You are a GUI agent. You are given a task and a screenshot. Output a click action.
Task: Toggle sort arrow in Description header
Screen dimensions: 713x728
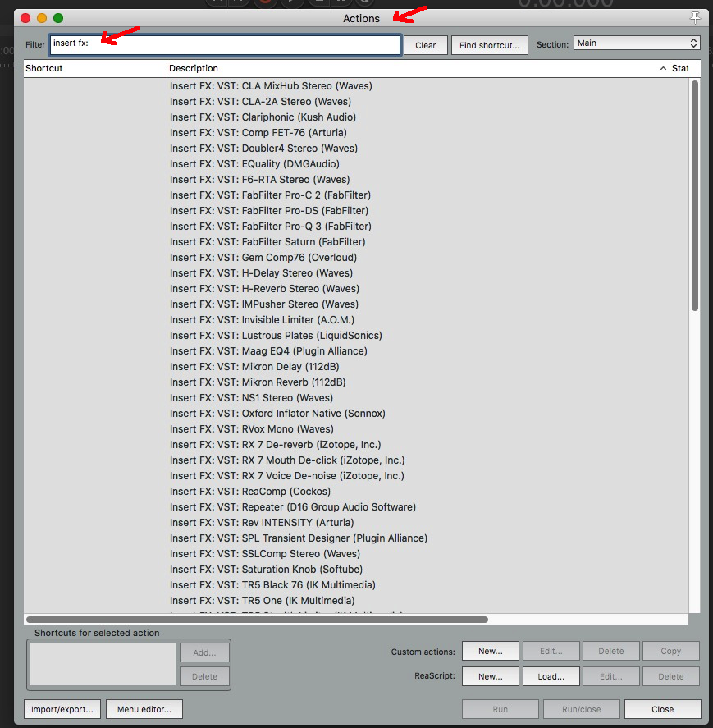[663, 68]
